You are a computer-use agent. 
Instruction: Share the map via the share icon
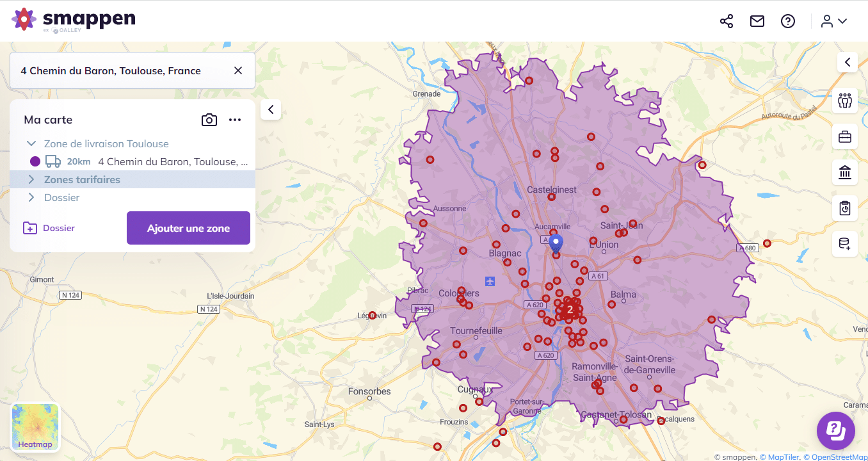[726, 21]
